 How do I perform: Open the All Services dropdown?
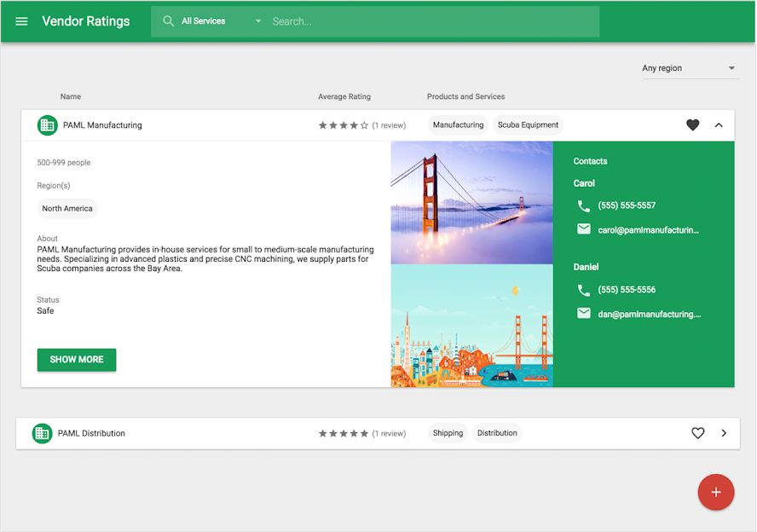click(221, 21)
